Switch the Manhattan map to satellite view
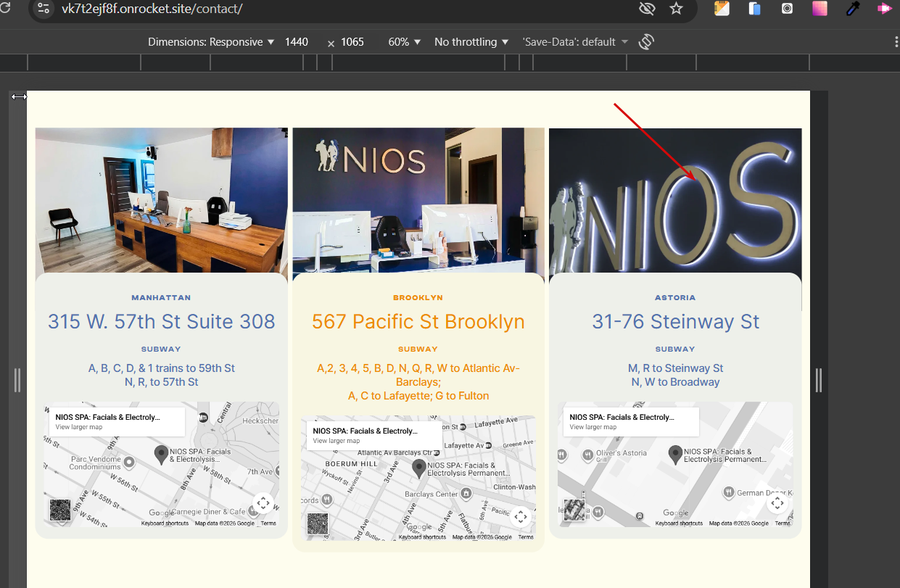The width and height of the screenshot is (900, 588). click(59, 509)
